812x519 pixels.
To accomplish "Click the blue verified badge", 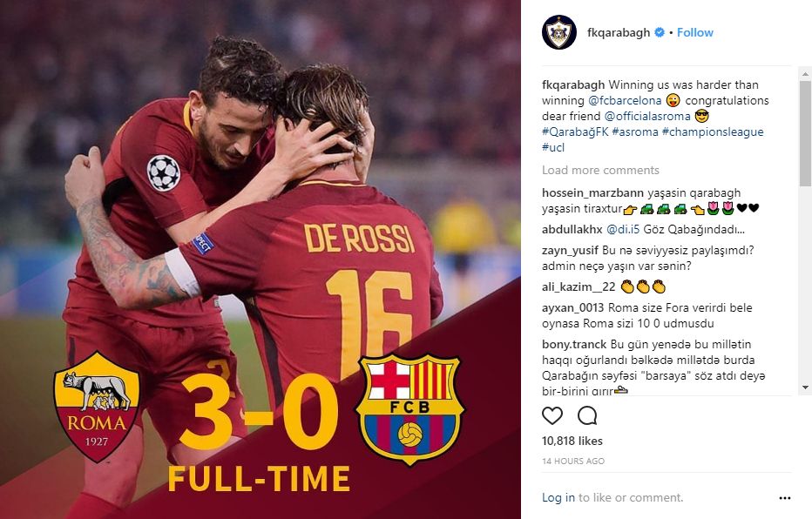I will coord(660,32).
